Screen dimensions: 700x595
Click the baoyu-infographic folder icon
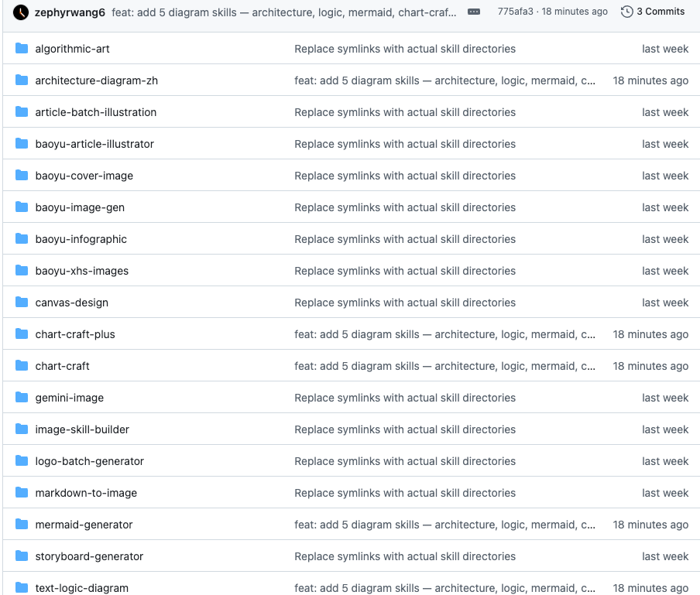point(22,239)
